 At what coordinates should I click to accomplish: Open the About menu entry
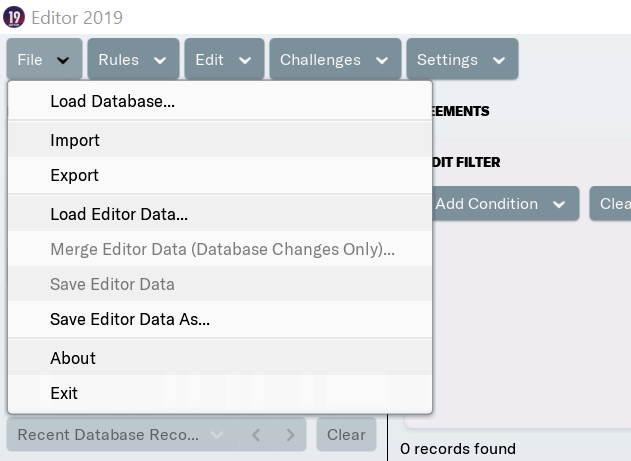(x=220, y=358)
